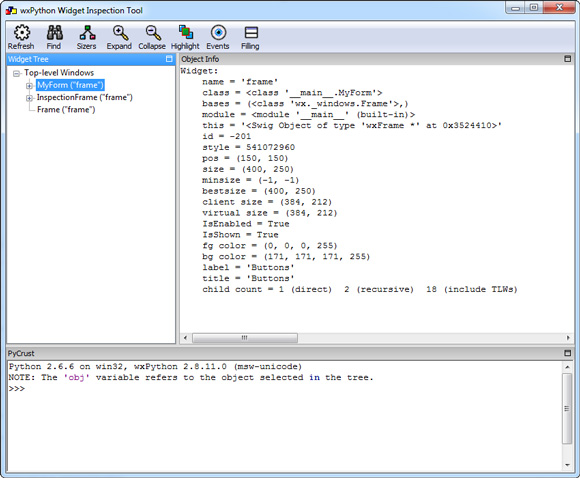Click the NOTE 'obj' variable line
Screen dimensions: 580x478
pyautogui.click(x=191, y=378)
